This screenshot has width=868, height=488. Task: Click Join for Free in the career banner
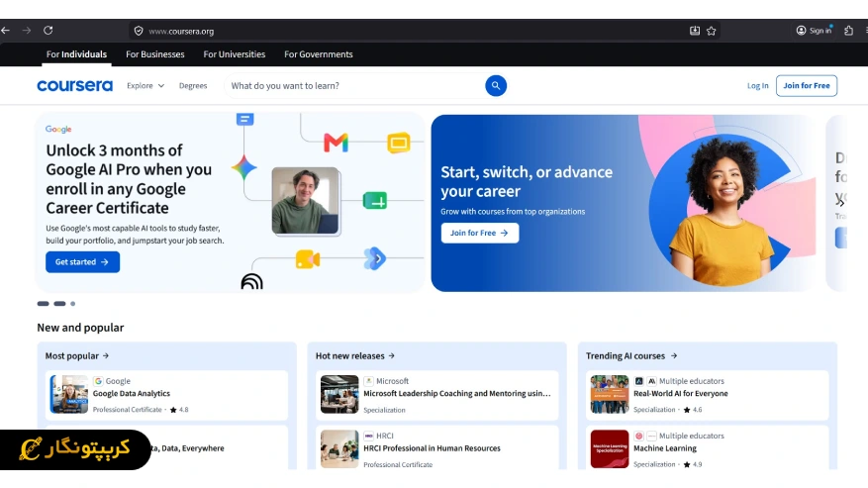[479, 234]
